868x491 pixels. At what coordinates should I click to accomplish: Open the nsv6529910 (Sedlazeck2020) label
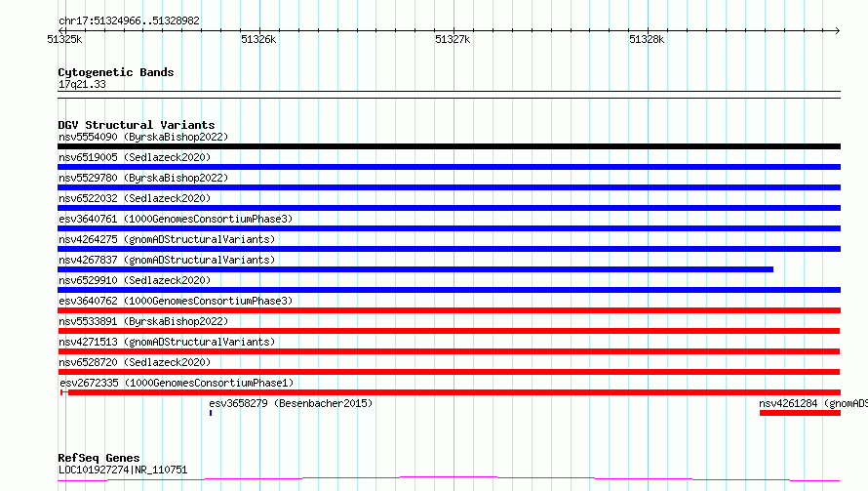coord(135,280)
